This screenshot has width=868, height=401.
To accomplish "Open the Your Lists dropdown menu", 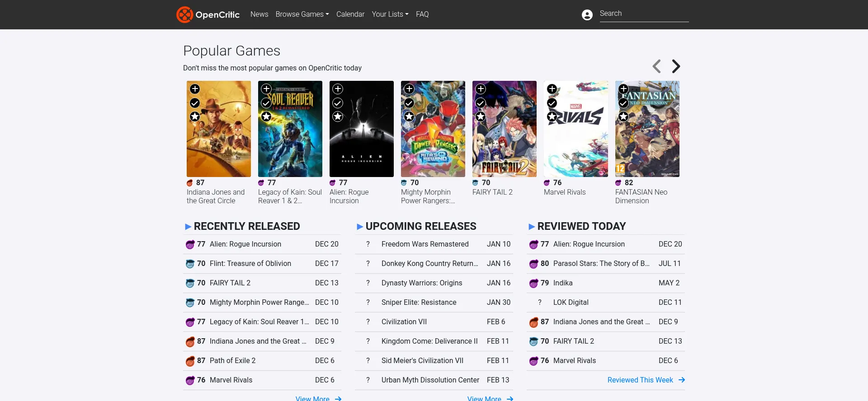I will click(x=390, y=14).
